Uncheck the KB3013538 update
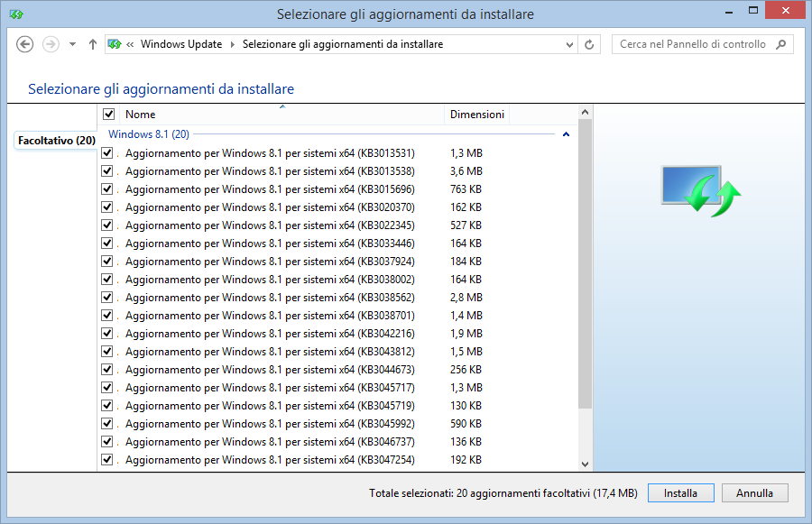Image resolution: width=812 pixels, height=524 pixels. 107,170
